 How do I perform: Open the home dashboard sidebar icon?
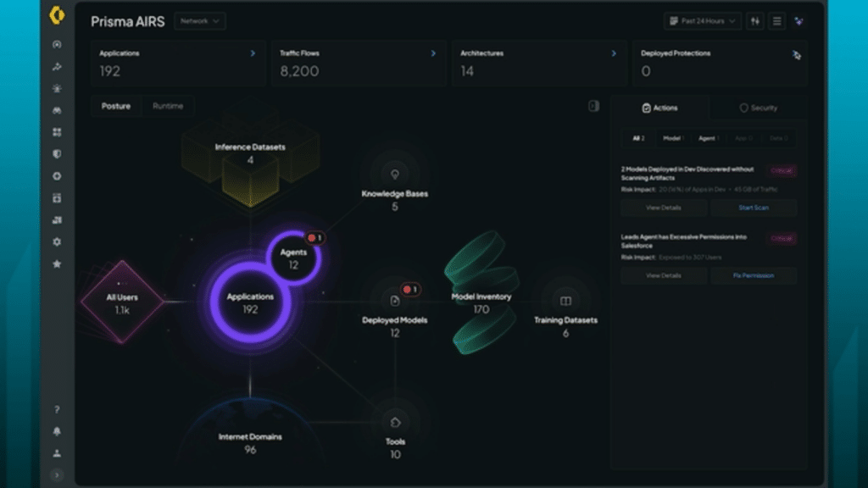click(57, 44)
